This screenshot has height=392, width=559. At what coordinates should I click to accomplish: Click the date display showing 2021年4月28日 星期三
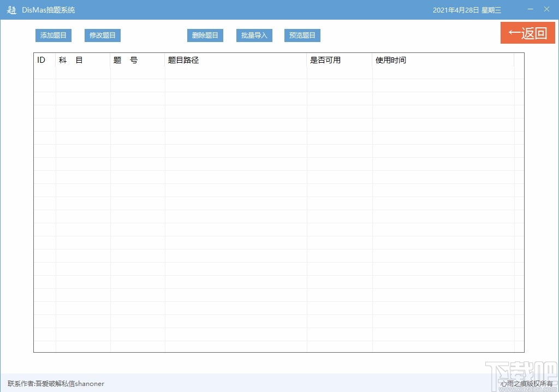click(x=467, y=9)
